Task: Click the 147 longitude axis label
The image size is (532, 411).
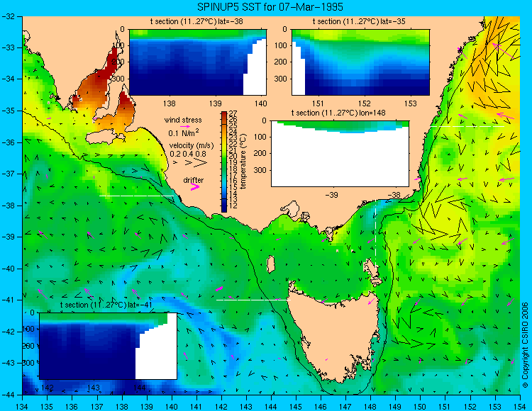Action: coord(345,406)
